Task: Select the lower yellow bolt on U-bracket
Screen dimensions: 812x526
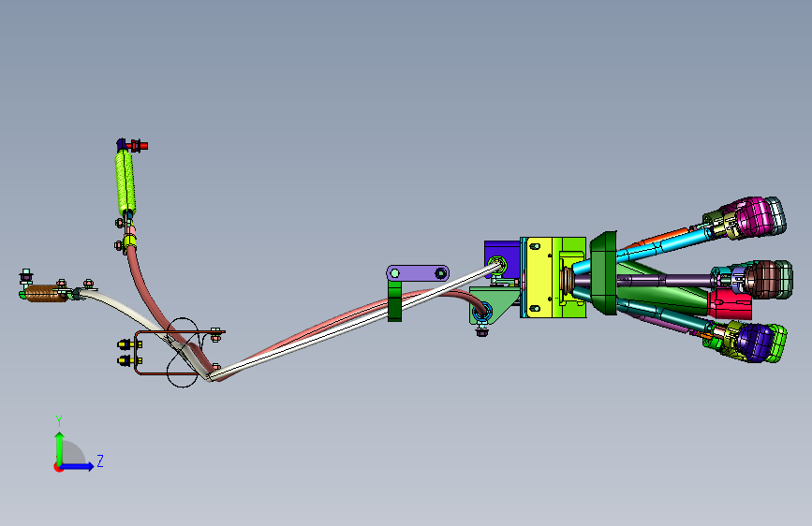Action: tap(128, 360)
